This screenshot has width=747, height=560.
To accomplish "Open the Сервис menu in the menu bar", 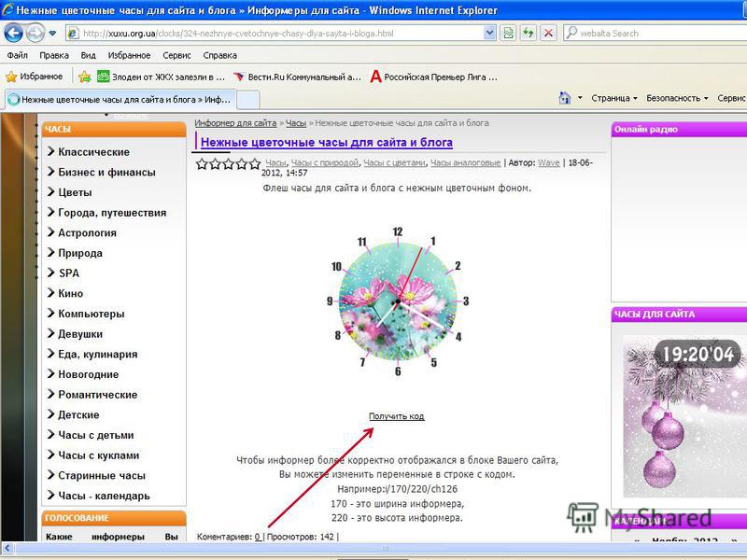I will point(176,55).
